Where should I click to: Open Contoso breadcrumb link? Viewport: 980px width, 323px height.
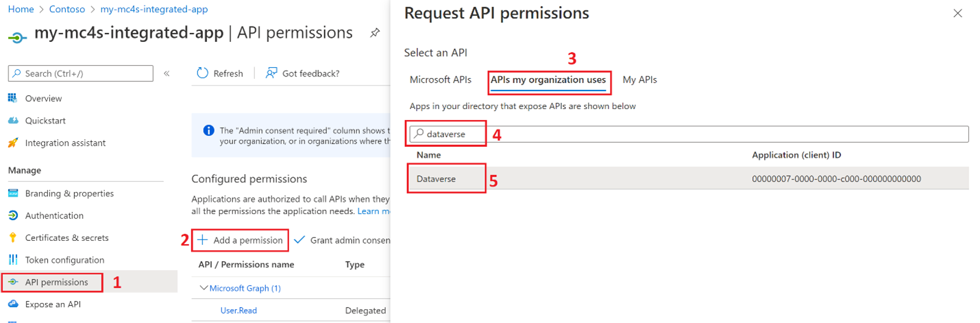pos(67,10)
